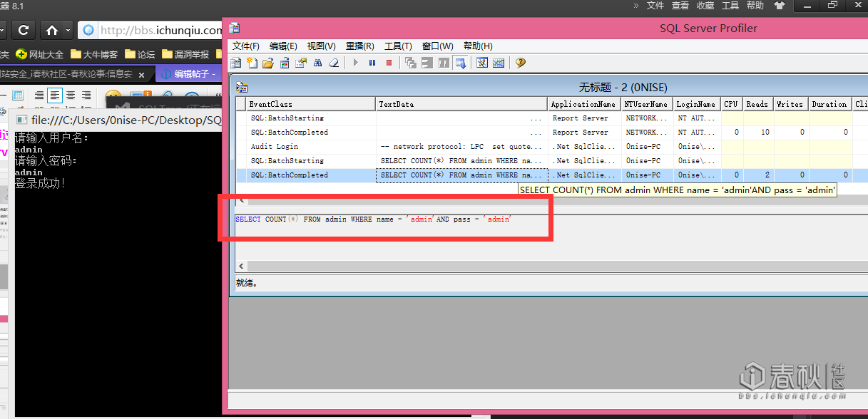
Task: Click the browser home button
Action: point(51,30)
